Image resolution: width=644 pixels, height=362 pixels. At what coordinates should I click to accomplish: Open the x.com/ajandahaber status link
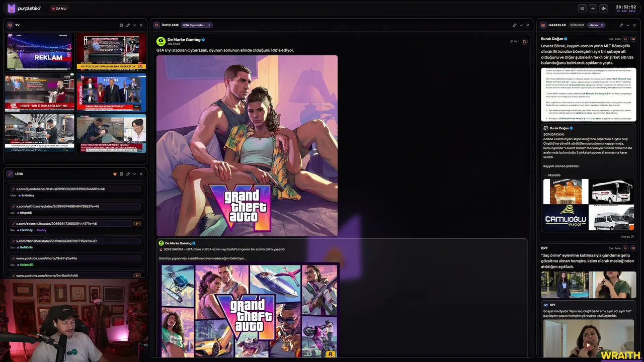pyautogui.click(x=75, y=189)
